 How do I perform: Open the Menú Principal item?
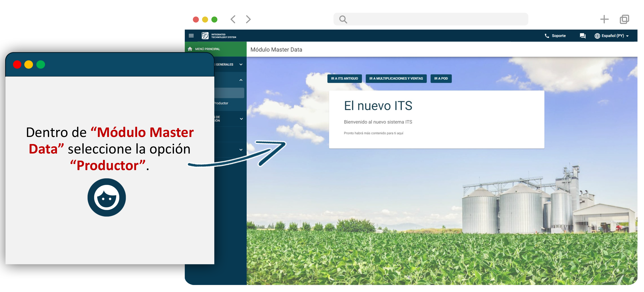[208, 49]
